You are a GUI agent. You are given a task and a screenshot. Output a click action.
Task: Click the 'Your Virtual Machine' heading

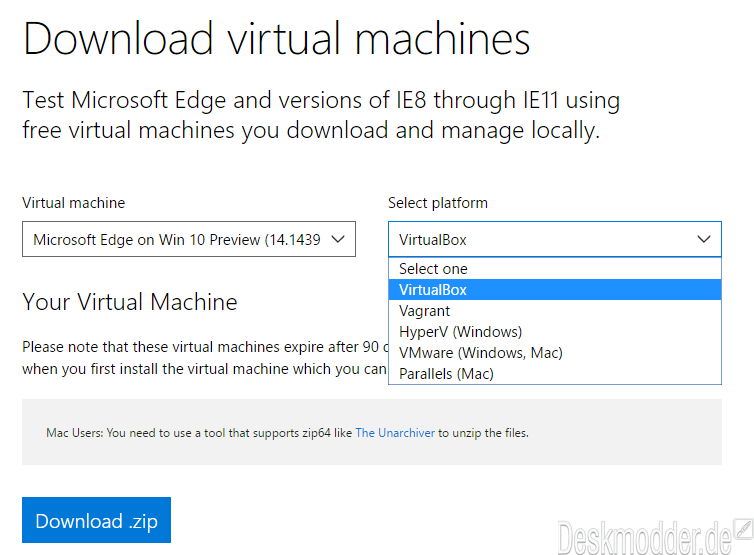click(x=130, y=302)
